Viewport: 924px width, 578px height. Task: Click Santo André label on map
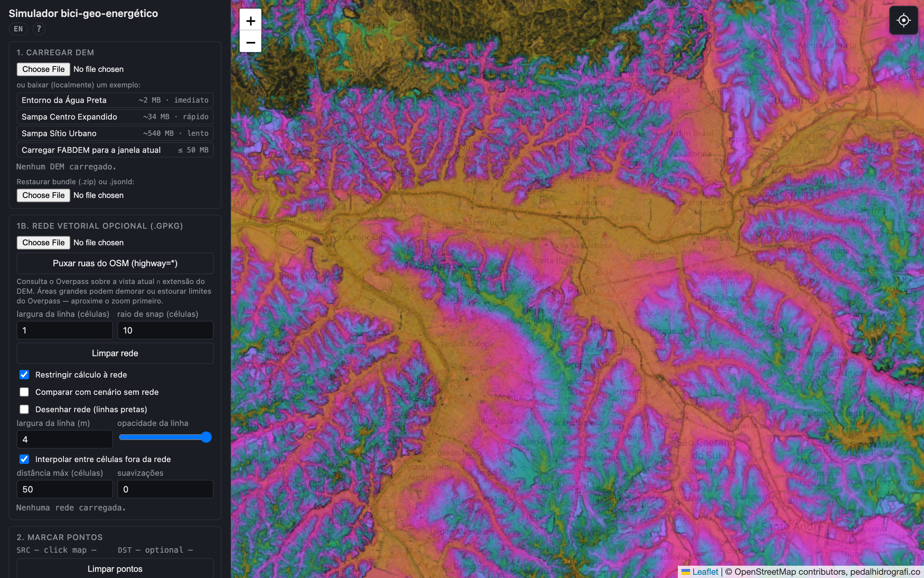(x=792, y=527)
